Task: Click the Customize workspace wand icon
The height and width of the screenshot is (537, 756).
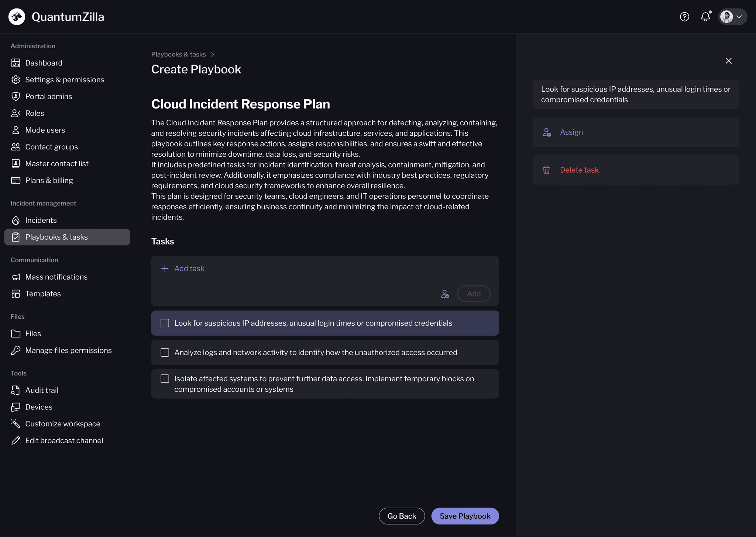Action: pos(16,424)
